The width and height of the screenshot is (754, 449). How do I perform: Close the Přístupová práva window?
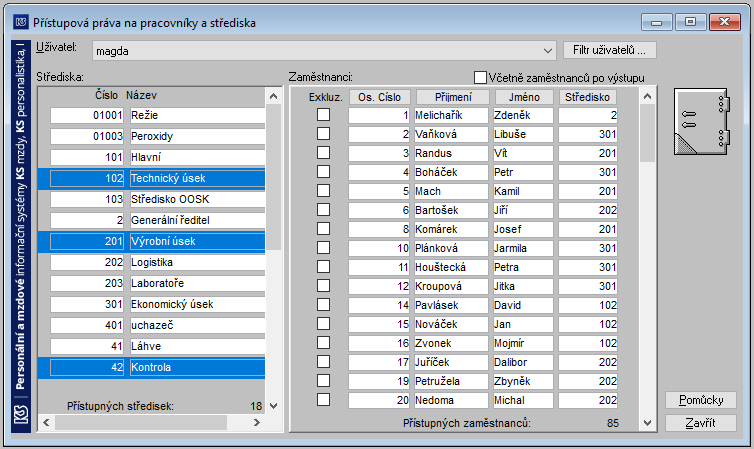coord(725,22)
